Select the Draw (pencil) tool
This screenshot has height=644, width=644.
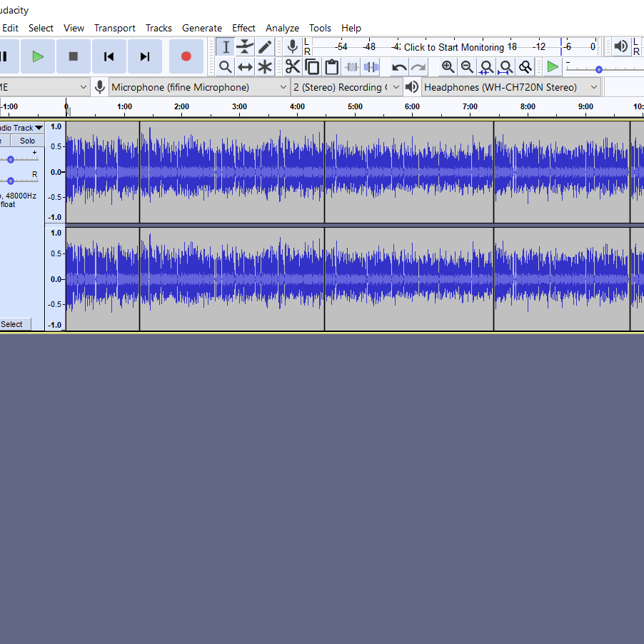coord(265,47)
